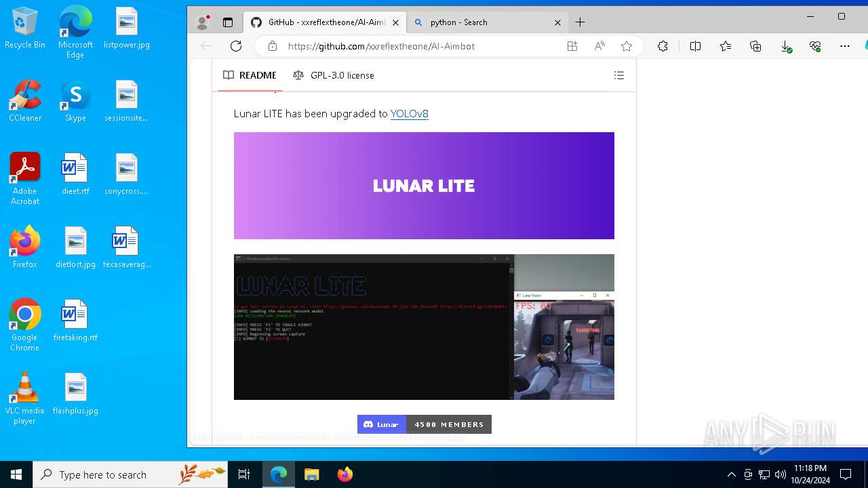Show hidden system tray icons
Image resolution: width=868 pixels, height=488 pixels.
pos(731,474)
